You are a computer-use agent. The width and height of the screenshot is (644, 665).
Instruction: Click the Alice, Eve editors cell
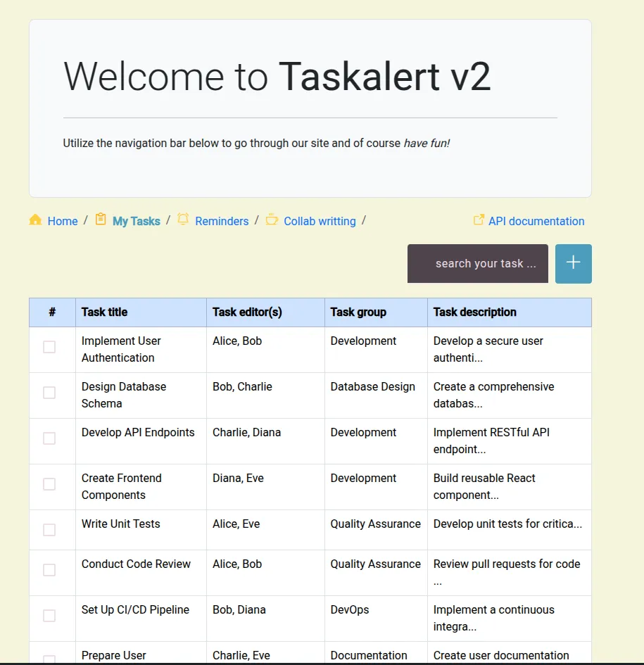[265, 530]
